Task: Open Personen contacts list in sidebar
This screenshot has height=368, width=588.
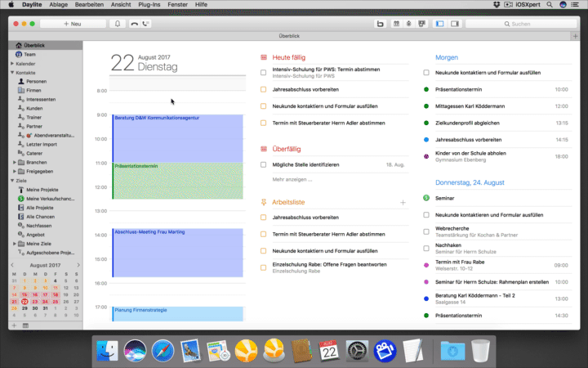Action: pos(35,82)
